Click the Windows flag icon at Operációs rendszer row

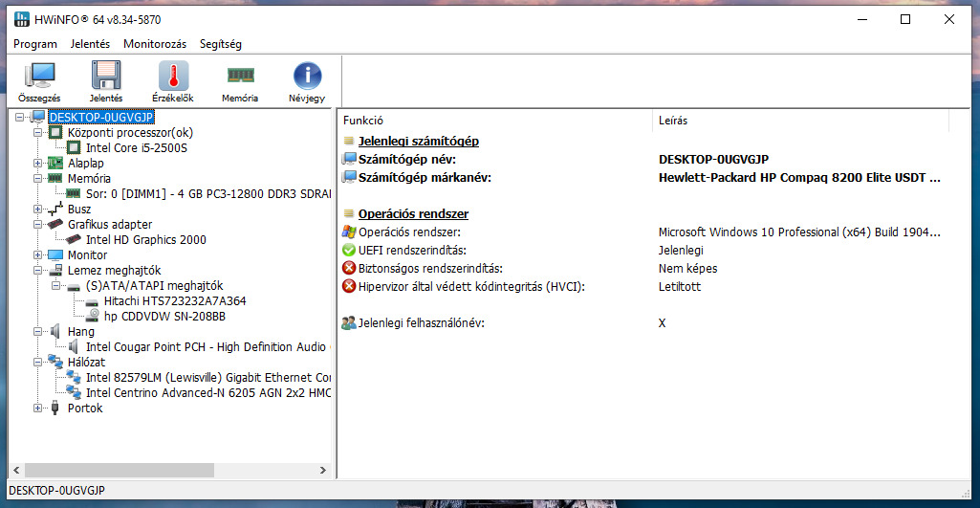click(349, 232)
